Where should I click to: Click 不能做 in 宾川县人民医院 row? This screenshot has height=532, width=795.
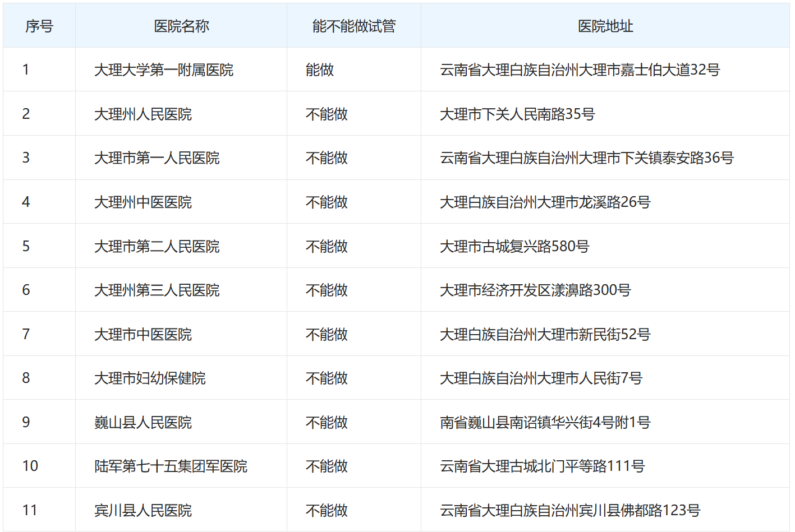[327, 510]
